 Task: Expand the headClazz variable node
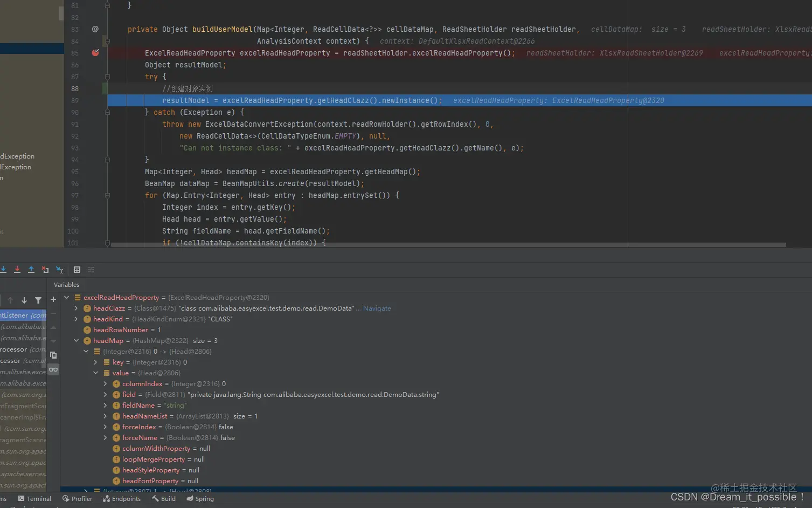tap(77, 308)
